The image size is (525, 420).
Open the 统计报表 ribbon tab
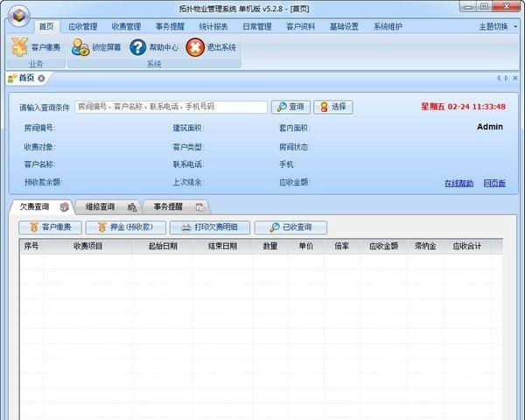pyautogui.click(x=213, y=26)
